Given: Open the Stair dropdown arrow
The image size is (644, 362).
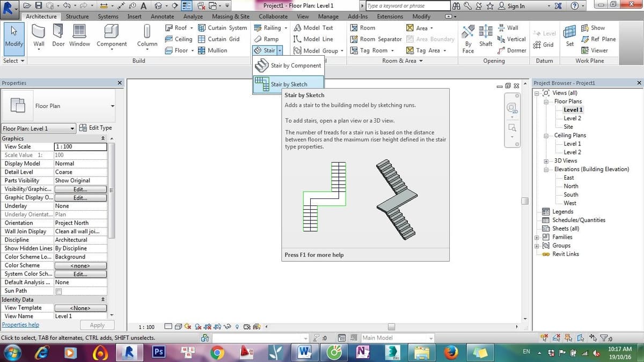Looking at the screenshot, I should [x=280, y=50].
